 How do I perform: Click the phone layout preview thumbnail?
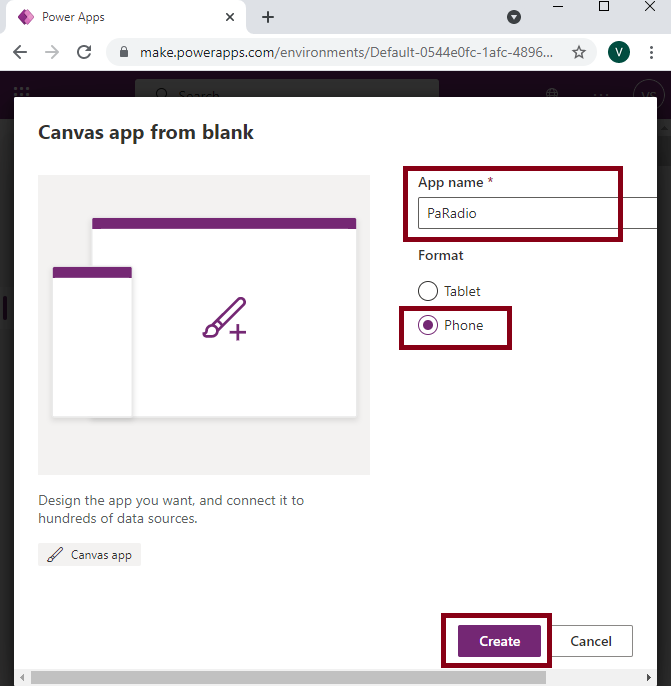(92, 342)
